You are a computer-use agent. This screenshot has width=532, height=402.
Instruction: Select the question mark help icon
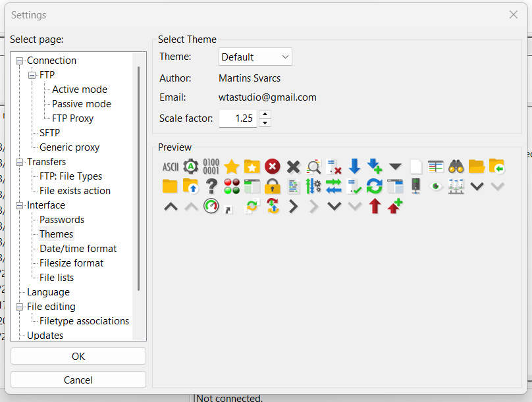point(211,187)
